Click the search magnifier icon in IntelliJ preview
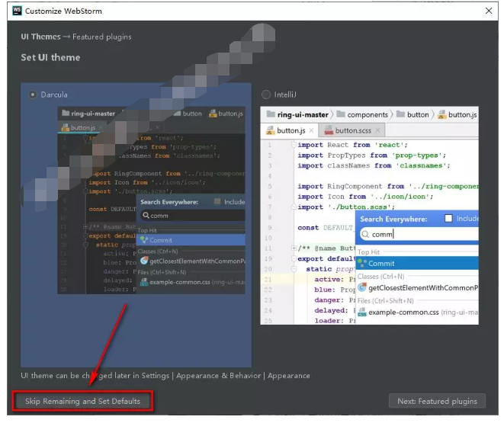This screenshot has width=504, height=423. coord(365,235)
